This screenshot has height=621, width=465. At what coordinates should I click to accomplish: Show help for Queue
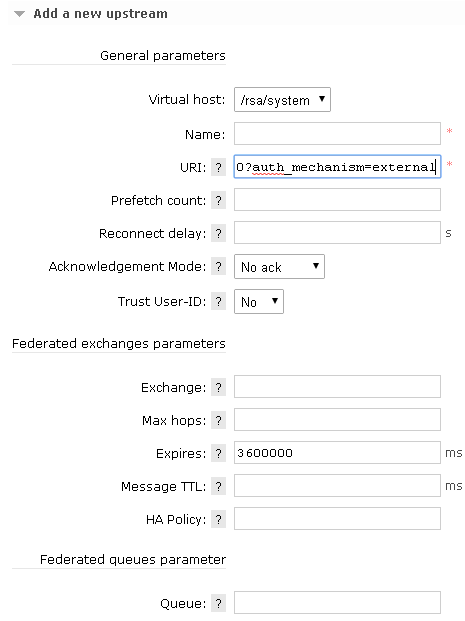coord(218,604)
